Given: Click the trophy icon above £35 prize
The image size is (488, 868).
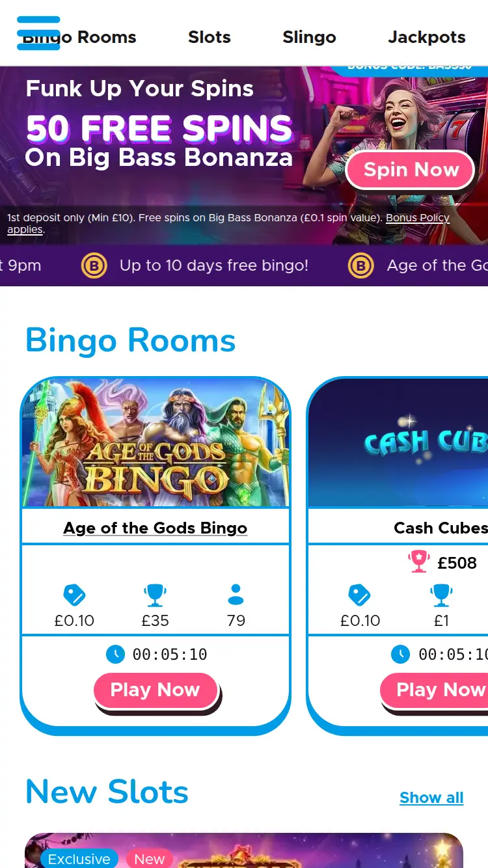Looking at the screenshot, I should (155, 593).
